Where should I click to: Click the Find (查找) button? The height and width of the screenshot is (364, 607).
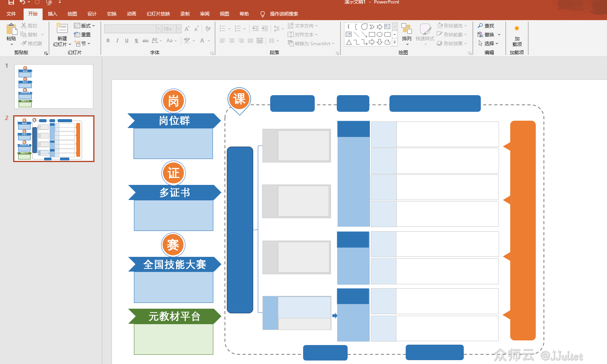coord(486,26)
